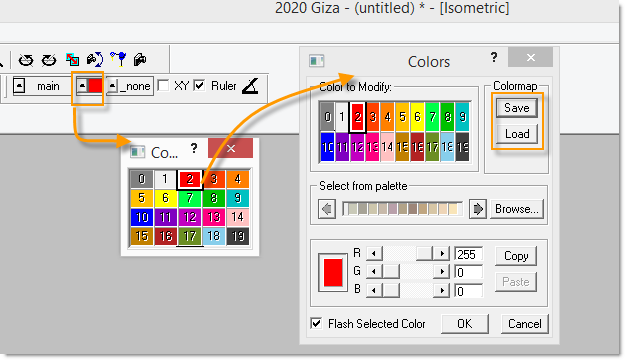Pick hot pink color 13 in small Co... window
625x360 pixels.
click(214, 217)
